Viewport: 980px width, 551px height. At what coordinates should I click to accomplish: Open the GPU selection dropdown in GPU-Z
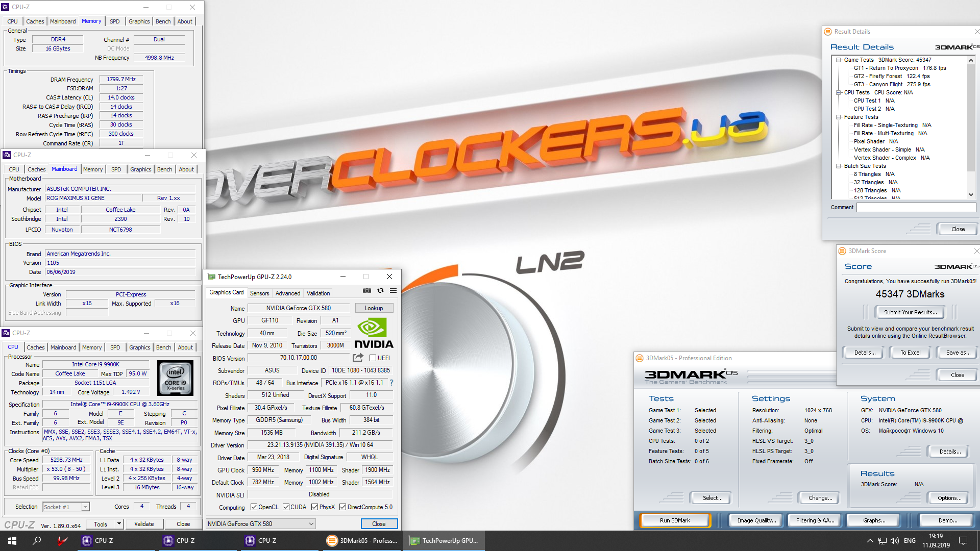tap(261, 524)
